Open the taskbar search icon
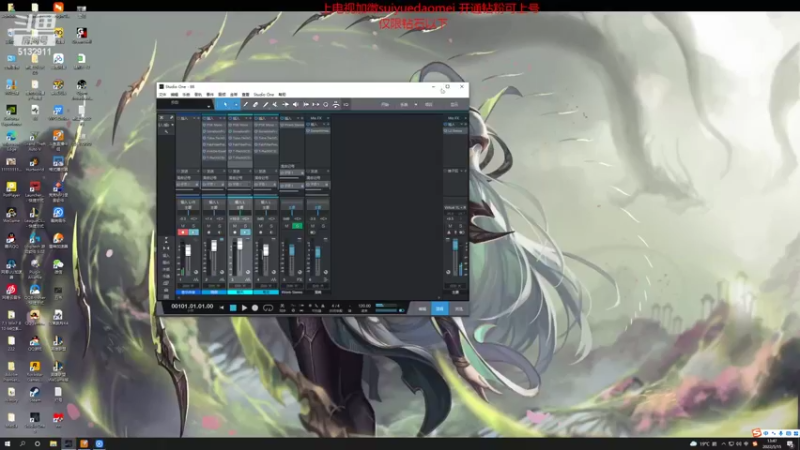800x450 pixels. pos(22,444)
